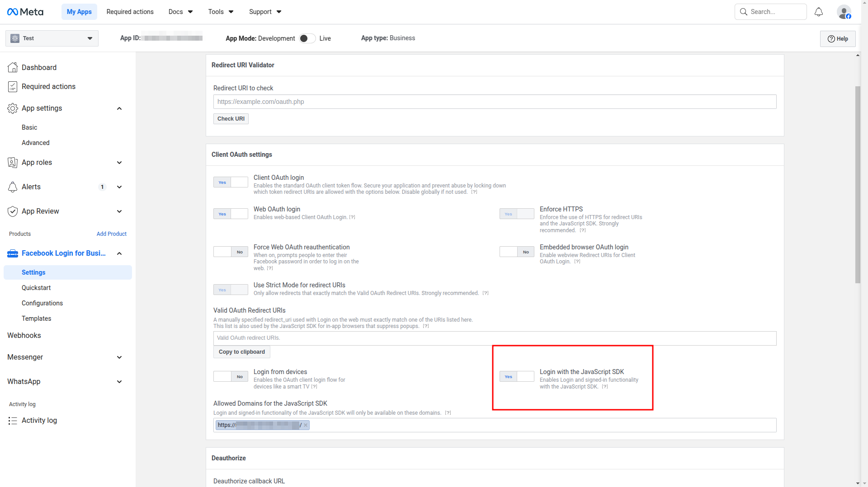The height and width of the screenshot is (487, 868).
Task: Click the App settings gear icon
Action: click(13, 108)
